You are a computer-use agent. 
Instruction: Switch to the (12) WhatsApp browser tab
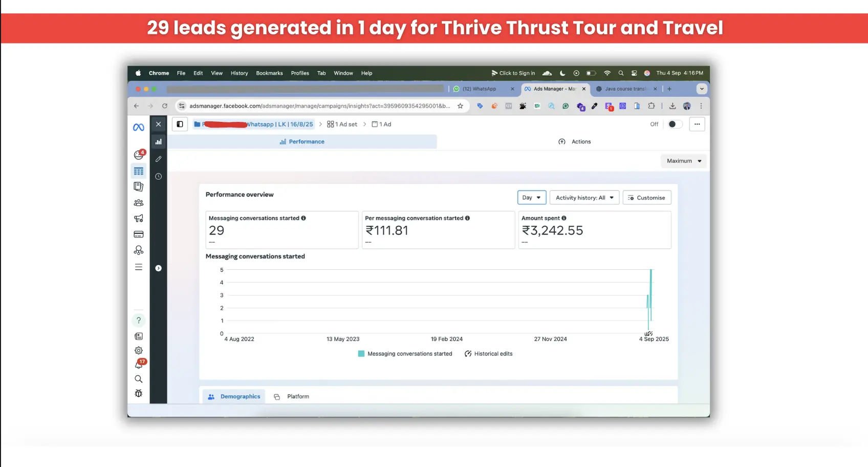click(479, 89)
